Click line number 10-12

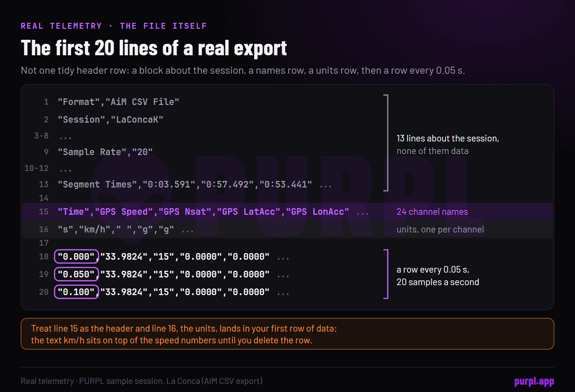(36, 168)
